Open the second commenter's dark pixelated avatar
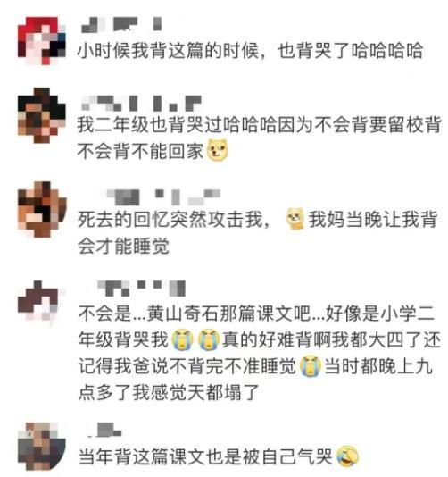Viewport: 448px width, 477px height. [x=42, y=115]
